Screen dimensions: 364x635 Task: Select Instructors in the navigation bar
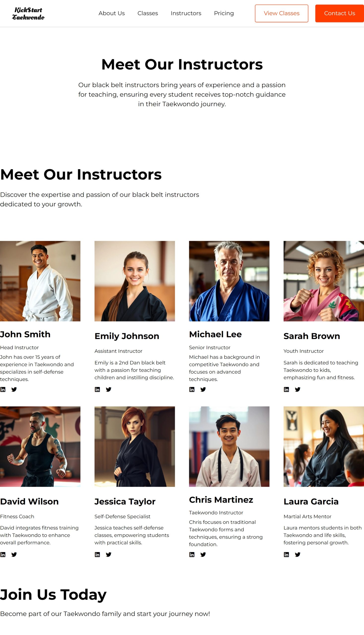186,13
